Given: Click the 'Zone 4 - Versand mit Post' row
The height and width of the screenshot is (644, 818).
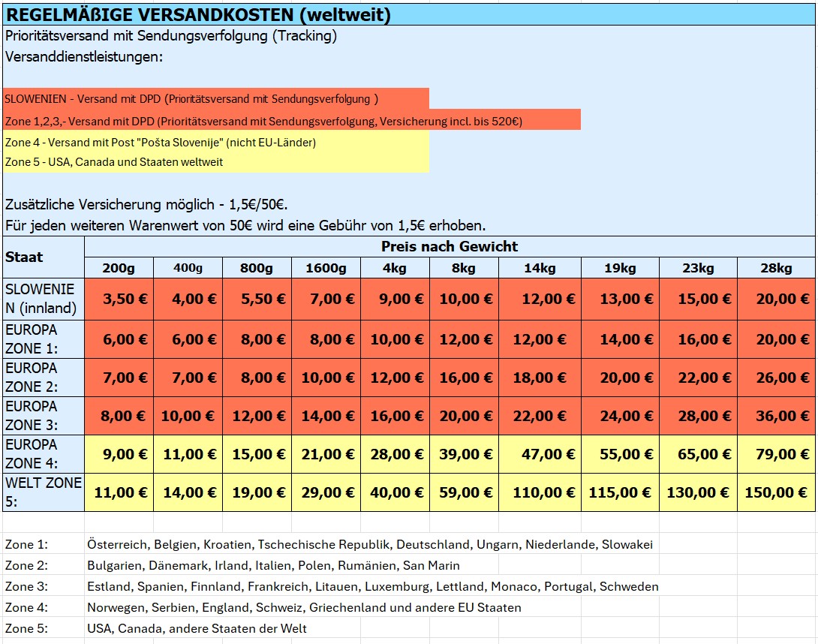Looking at the screenshot, I should 216,142.
